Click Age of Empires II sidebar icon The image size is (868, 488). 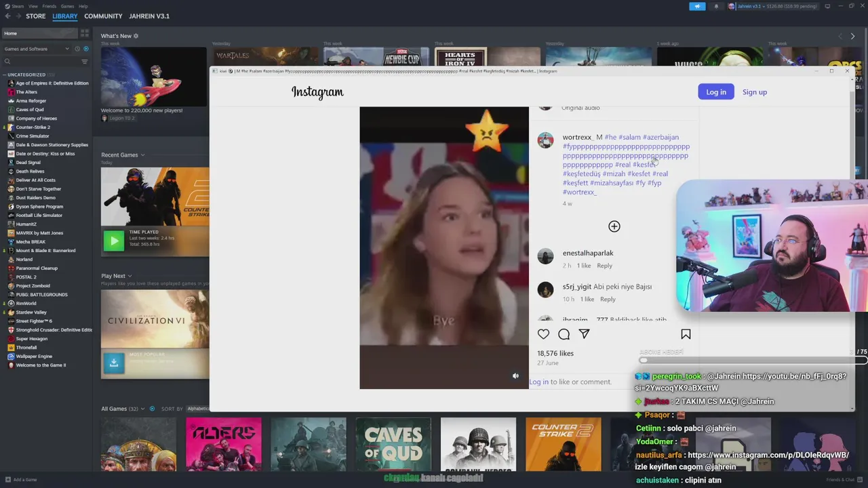click(11, 83)
